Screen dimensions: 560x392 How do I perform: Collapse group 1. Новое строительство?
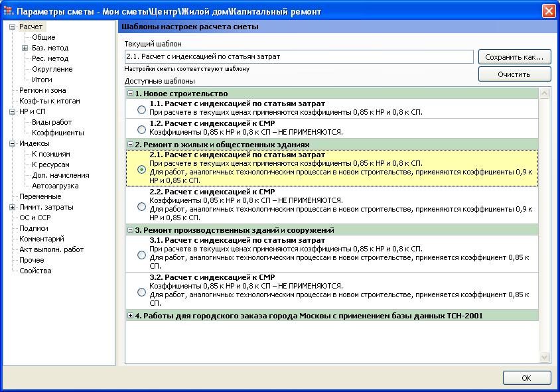point(130,94)
